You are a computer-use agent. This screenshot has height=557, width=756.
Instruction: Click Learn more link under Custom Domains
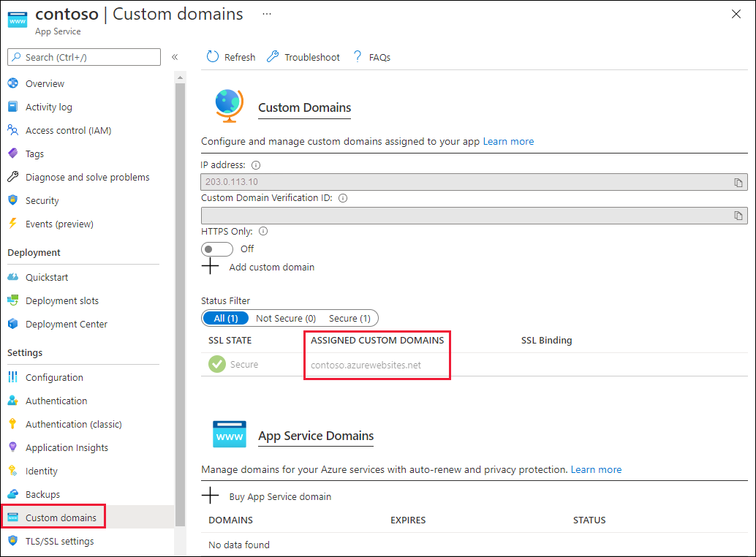pos(508,141)
